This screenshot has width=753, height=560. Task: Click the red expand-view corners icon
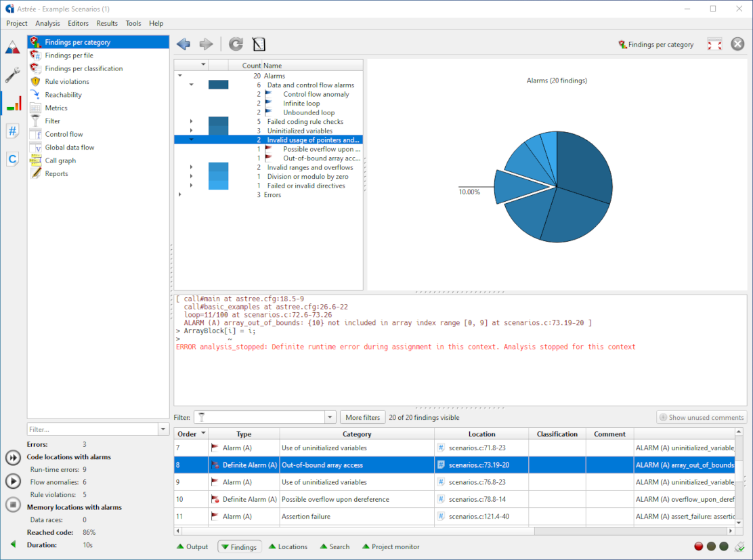coord(714,44)
